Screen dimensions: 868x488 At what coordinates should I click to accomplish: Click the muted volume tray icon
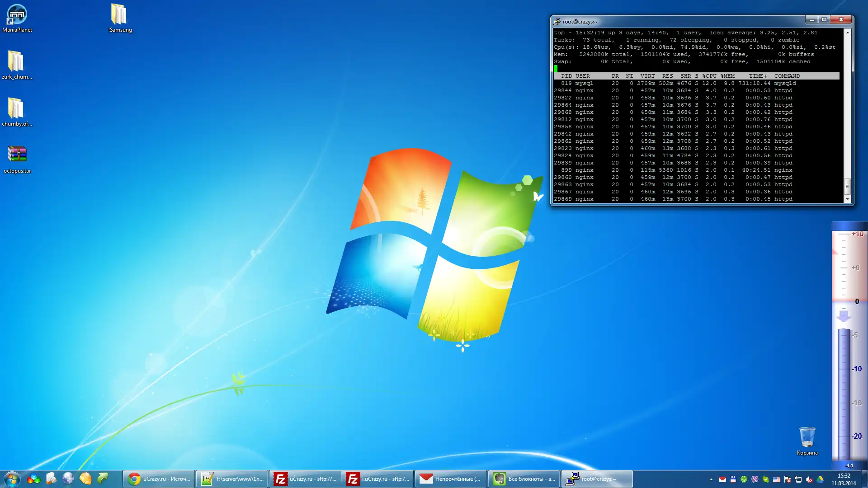coord(809,479)
